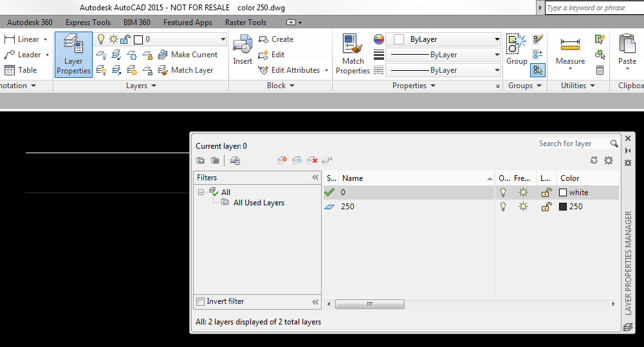Click the Delete Layer red X icon
The height and width of the screenshot is (347, 644).
click(x=312, y=160)
